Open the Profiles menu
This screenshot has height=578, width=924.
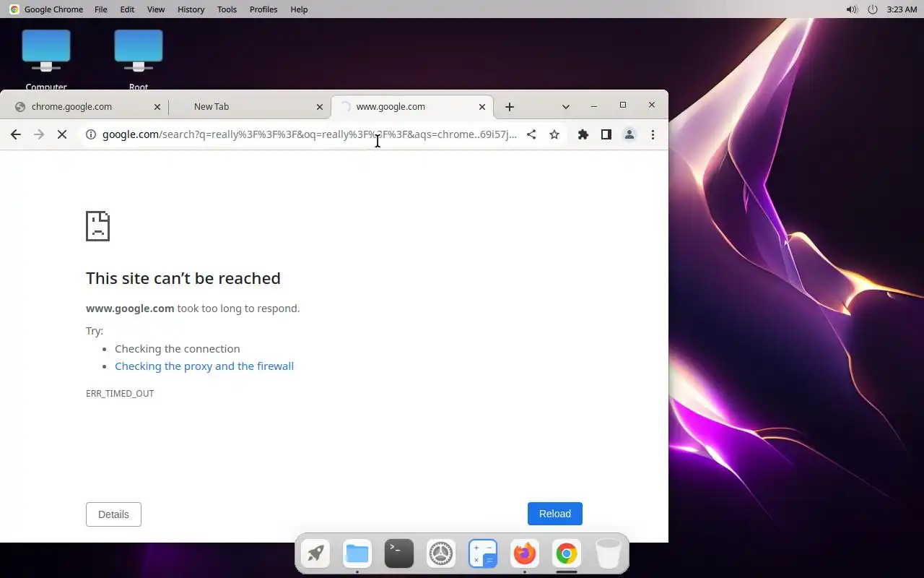point(263,9)
